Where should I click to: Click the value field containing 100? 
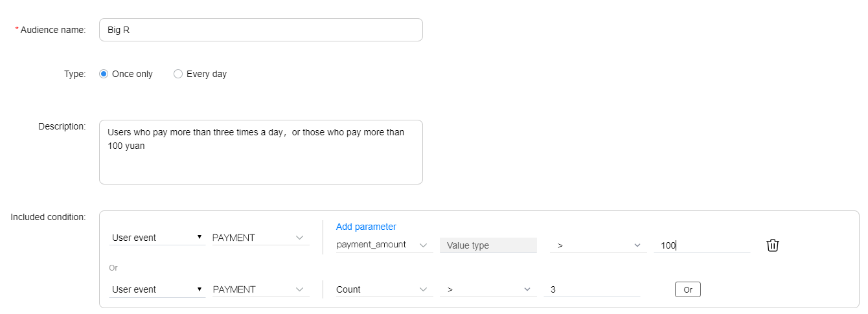click(x=702, y=245)
